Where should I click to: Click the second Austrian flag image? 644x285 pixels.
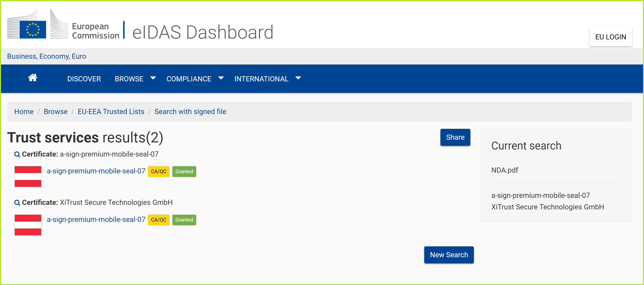(28, 225)
